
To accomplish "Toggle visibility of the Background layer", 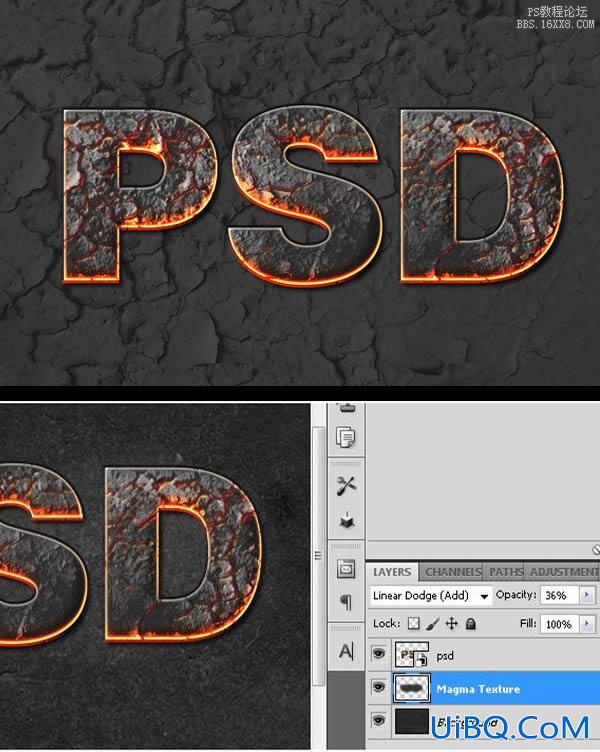I will pyautogui.click(x=379, y=721).
